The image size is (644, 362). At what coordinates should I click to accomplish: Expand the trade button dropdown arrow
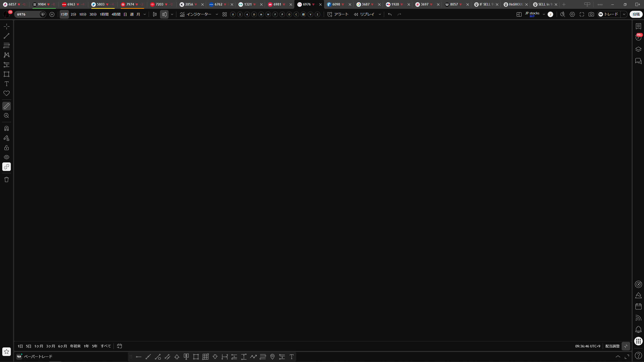pos(624,14)
